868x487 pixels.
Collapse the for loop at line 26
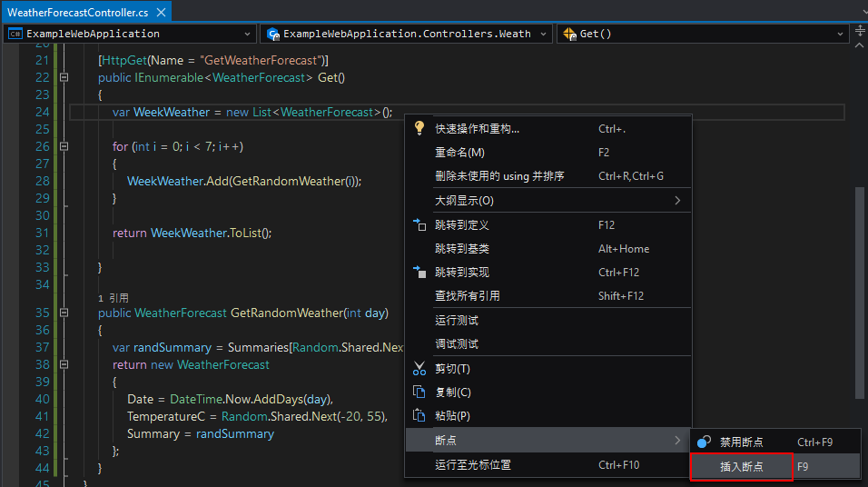pyautogui.click(x=64, y=146)
